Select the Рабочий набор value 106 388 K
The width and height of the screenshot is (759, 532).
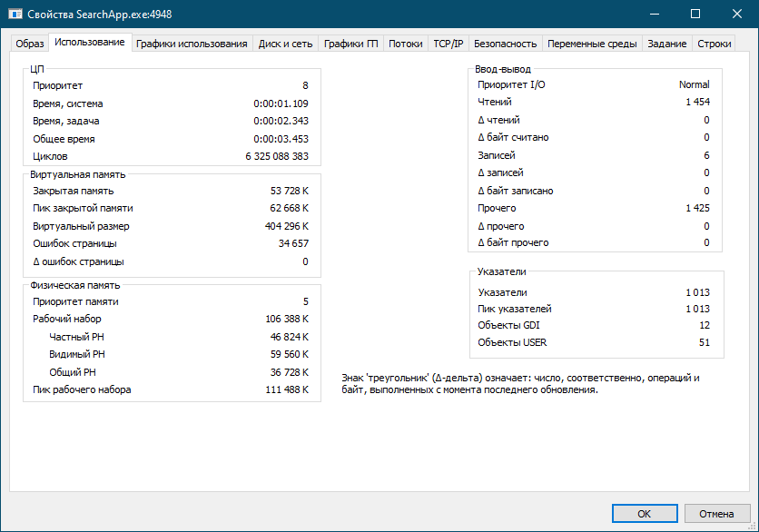click(x=287, y=319)
